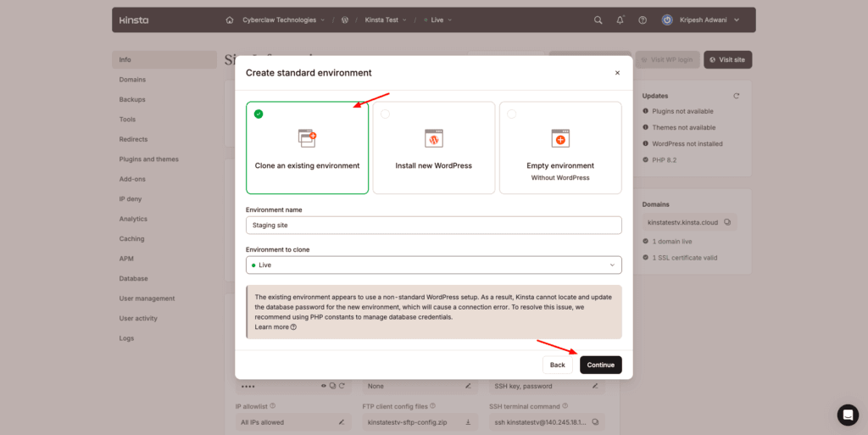Click the Kinsta logo in the header
Viewport: 868px width, 435px height.
[134, 20]
